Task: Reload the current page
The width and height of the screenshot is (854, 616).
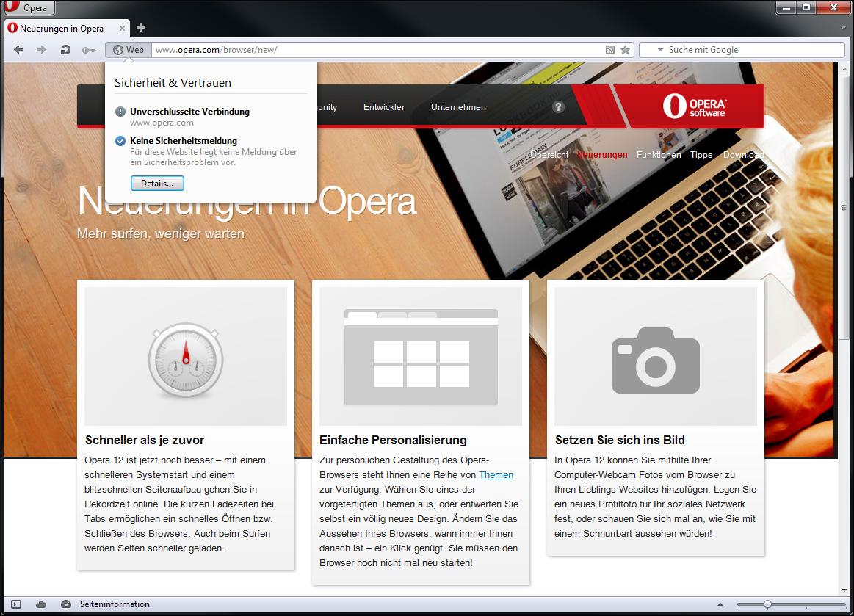Action: click(65, 50)
